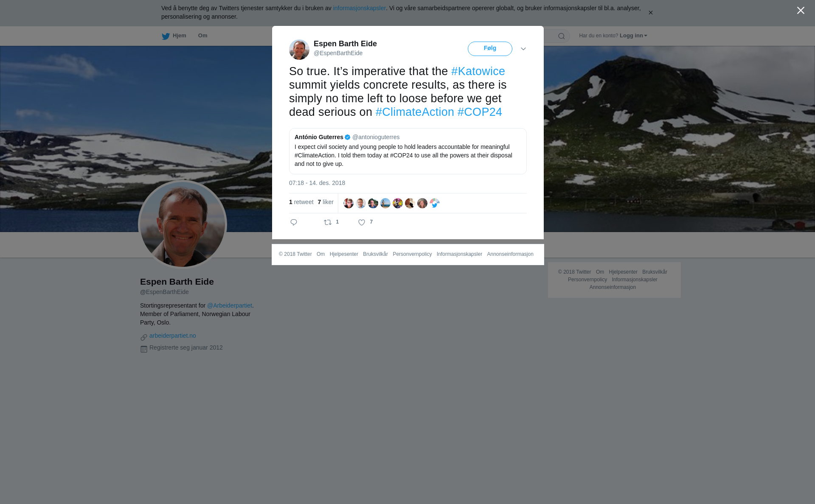
Task: Close the tweet overlay with the X
Action: pyautogui.click(x=801, y=11)
